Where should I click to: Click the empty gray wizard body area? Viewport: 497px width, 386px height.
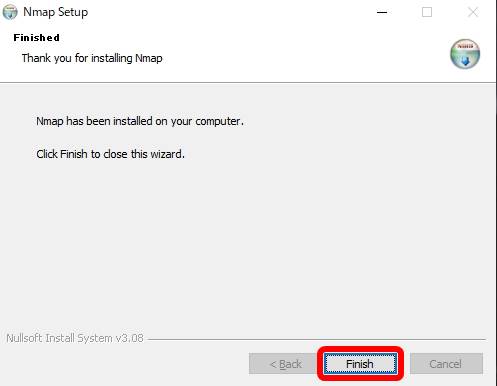click(x=248, y=240)
